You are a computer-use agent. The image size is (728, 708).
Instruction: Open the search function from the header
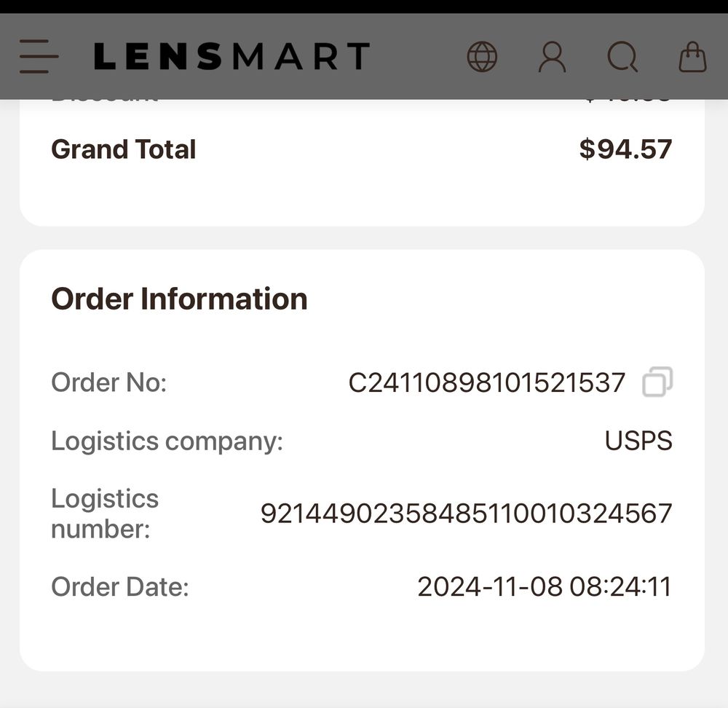(x=621, y=55)
